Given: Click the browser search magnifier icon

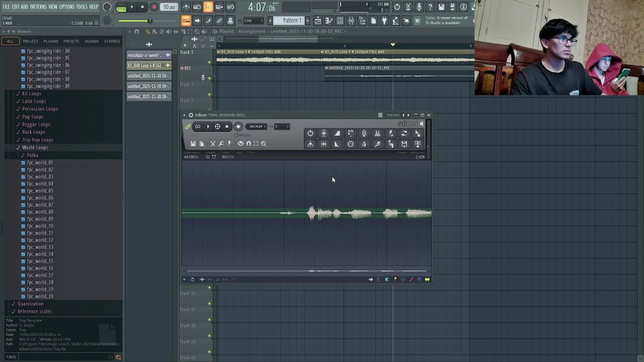Looking at the screenshot, I should [x=118, y=357].
